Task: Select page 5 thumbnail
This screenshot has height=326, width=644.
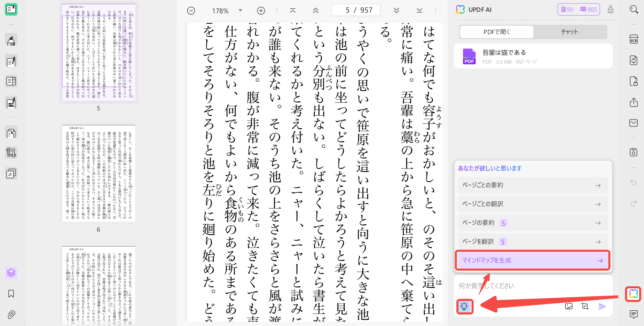Action: [99, 52]
